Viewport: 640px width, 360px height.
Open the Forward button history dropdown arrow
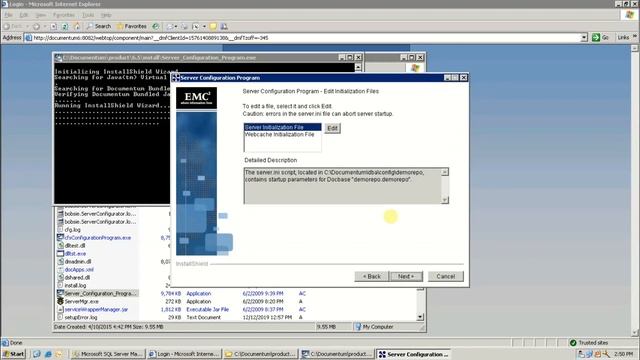pyautogui.click(x=44, y=26)
